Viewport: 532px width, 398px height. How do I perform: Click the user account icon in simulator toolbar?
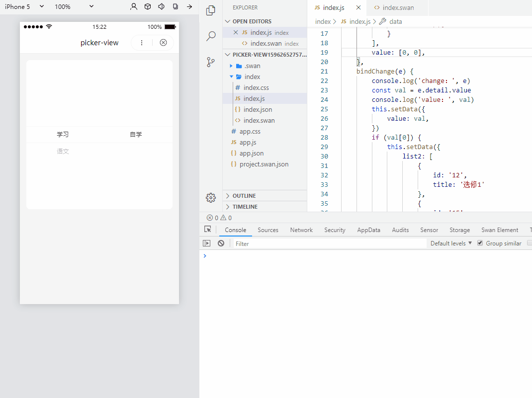point(134,6)
